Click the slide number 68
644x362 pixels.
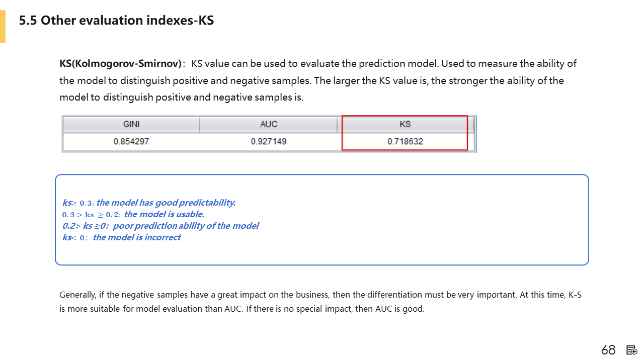tap(608, 350)
